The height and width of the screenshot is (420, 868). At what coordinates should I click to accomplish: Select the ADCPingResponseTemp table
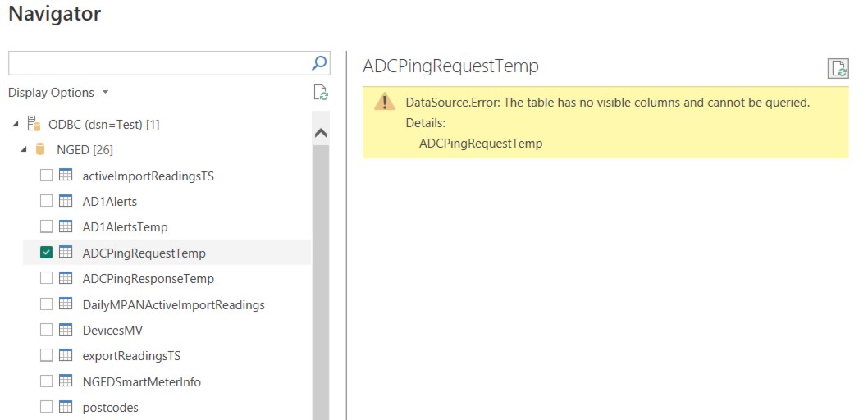(x=148, y=278)
